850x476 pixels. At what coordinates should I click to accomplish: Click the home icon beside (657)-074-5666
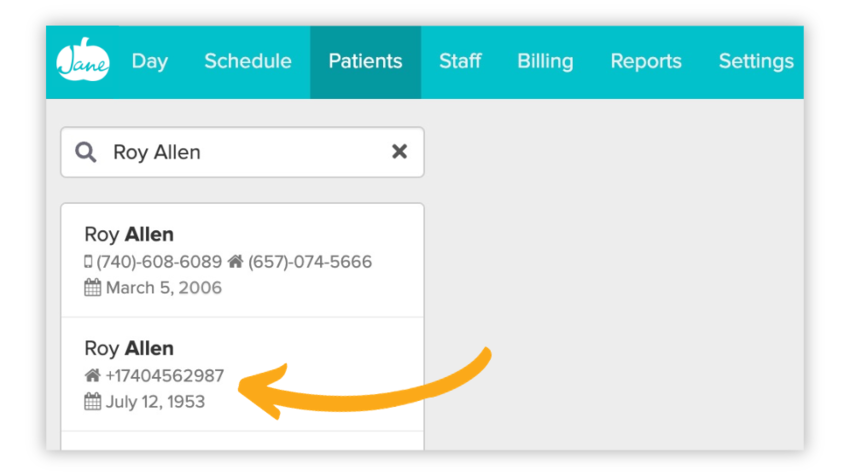coord(236,262)
